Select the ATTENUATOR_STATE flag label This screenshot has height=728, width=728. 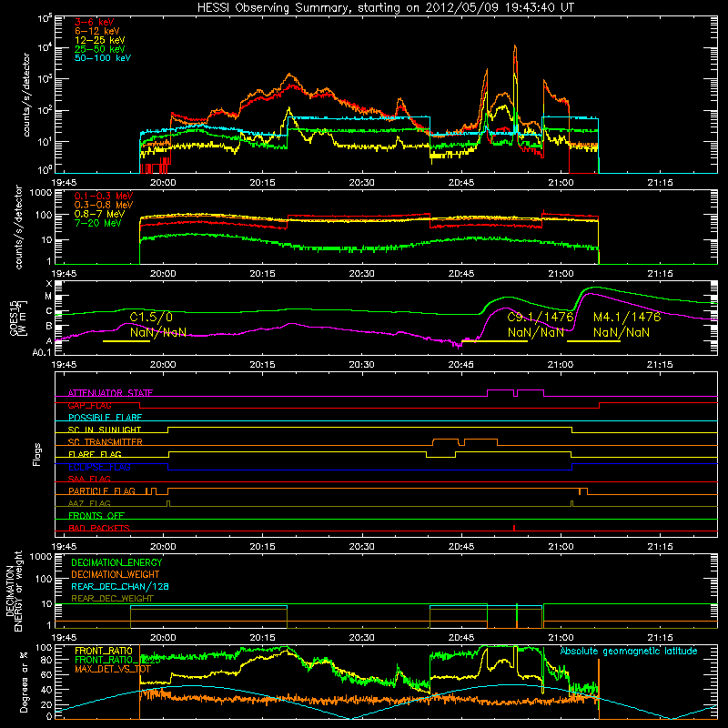pos(110,393)
